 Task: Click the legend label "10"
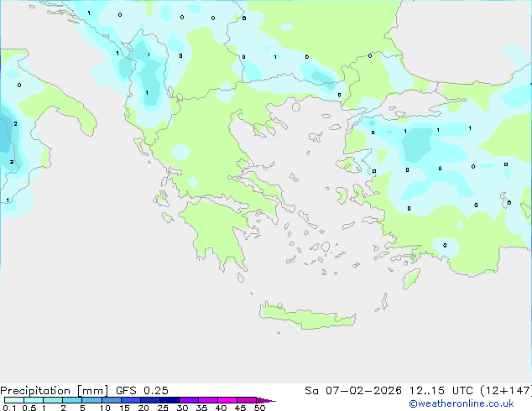coord(105,408)
